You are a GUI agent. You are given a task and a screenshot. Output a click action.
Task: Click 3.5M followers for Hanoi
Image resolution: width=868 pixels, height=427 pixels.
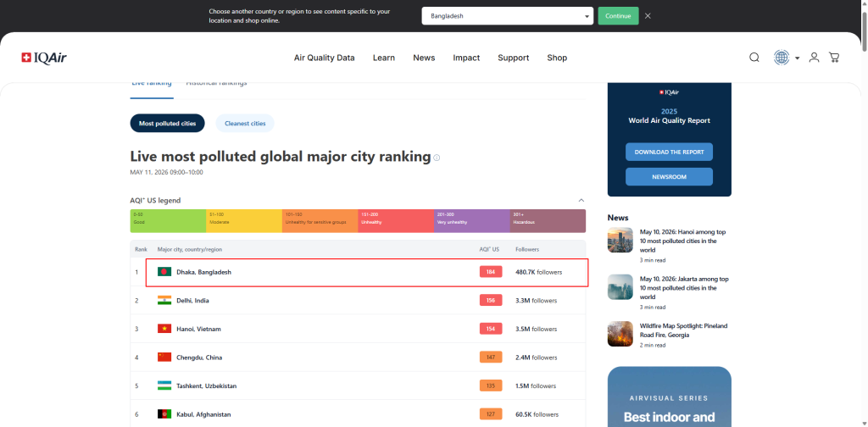[x=536, y=329]
